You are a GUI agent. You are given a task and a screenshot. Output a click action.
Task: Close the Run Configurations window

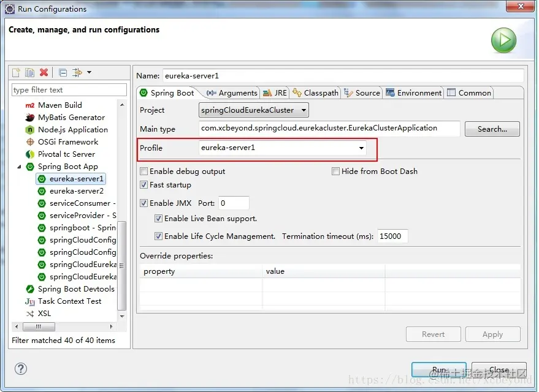click(x=521, y=6)
